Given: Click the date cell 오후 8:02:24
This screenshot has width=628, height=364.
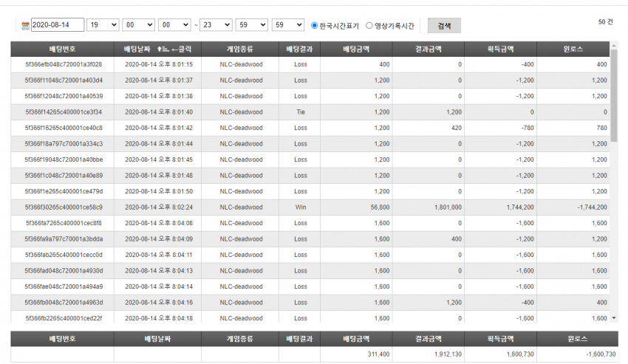Looking at the screenshot, I should pyautogui.click(x=159, y=207).
